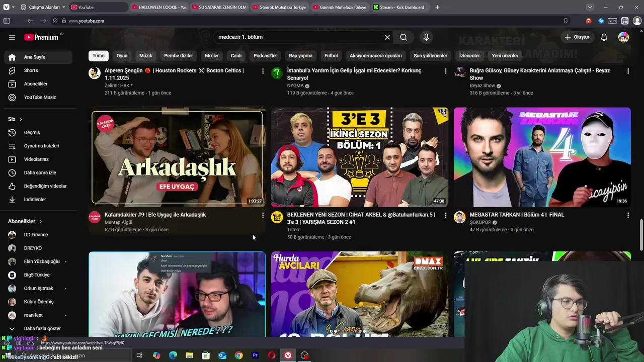The height and width of the screenshot is (362, 644).
Task: Open the Hurda Avcıları DMAX thumbnail
Action: tap(360, 294)
